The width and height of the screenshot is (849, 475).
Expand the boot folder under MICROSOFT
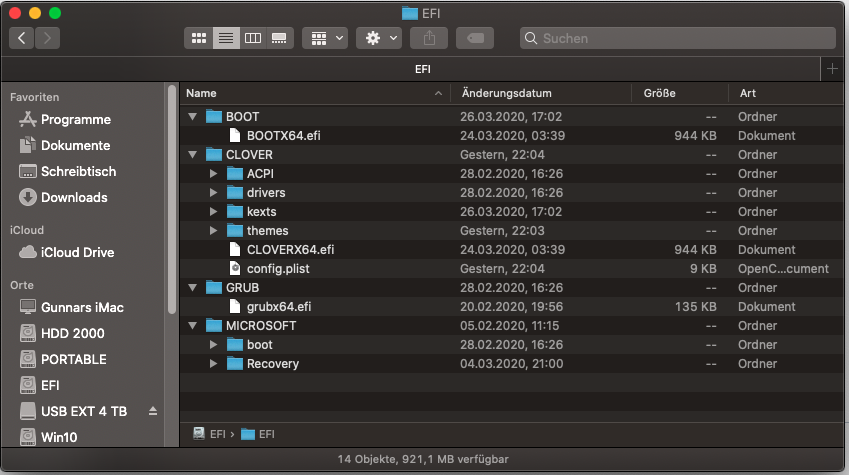(x=213, y=344)
